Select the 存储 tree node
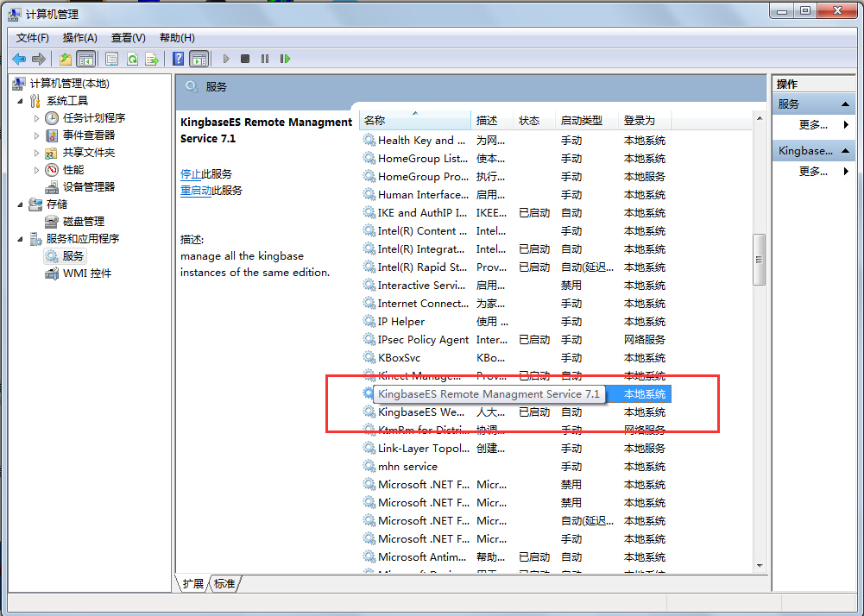 point(57,204)
